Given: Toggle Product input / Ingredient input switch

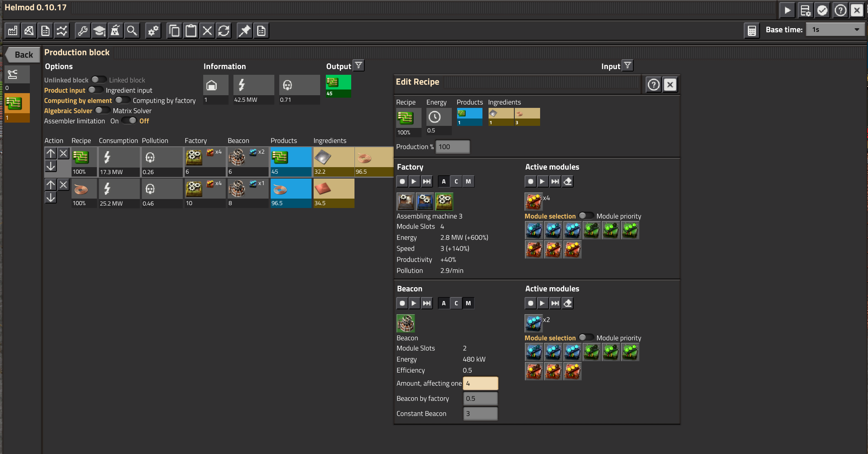Looking at the screenshot, I should 95,90.
